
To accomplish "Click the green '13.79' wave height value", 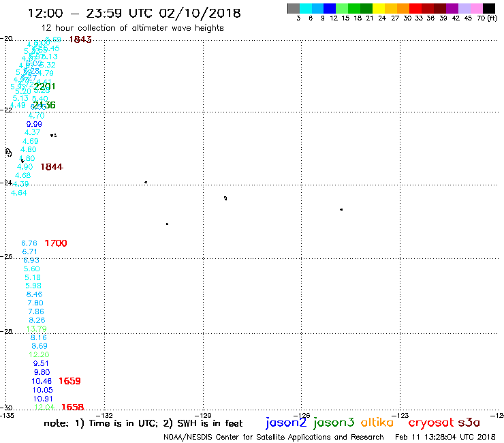I will click(x=36, y=329).
